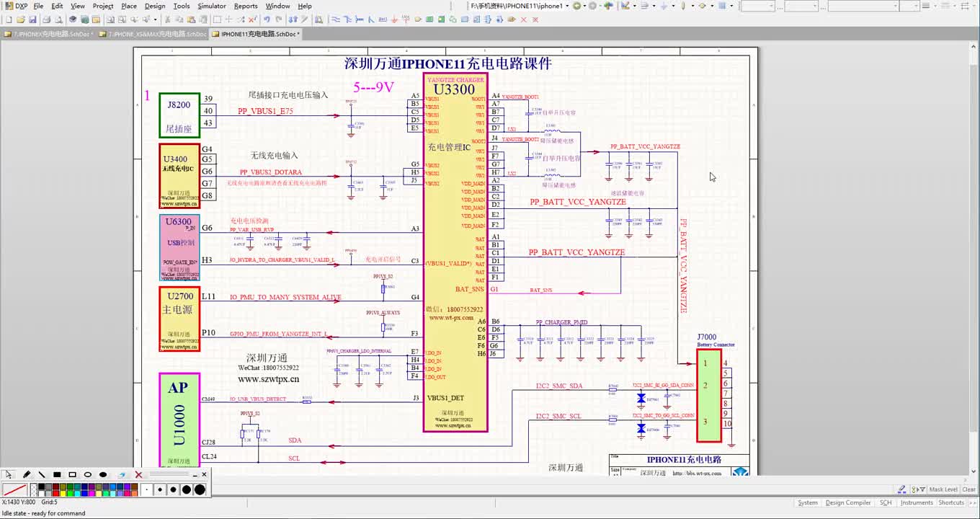Pick the red color swatch in palette

pyautogui.click(x=56, y=494)
